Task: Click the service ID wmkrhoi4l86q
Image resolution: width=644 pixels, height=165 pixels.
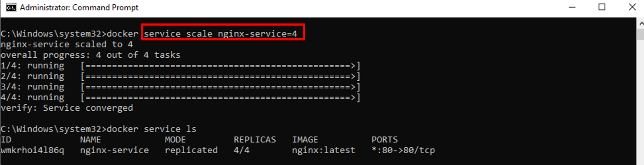Action: 32,150
